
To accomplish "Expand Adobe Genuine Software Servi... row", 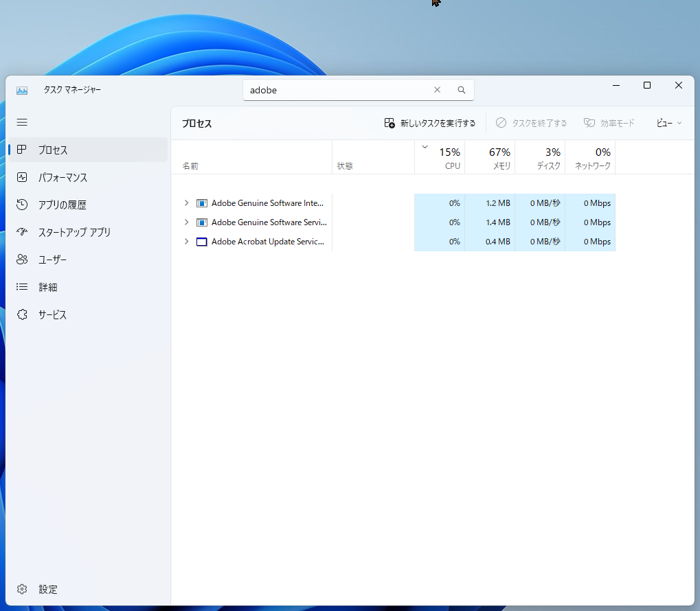I will click(187, 222).
